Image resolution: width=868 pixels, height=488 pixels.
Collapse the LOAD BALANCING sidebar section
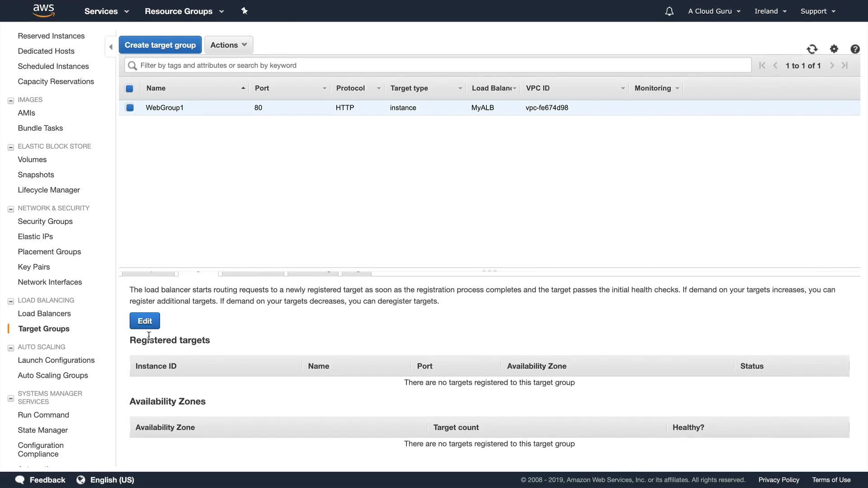[11, 301]
